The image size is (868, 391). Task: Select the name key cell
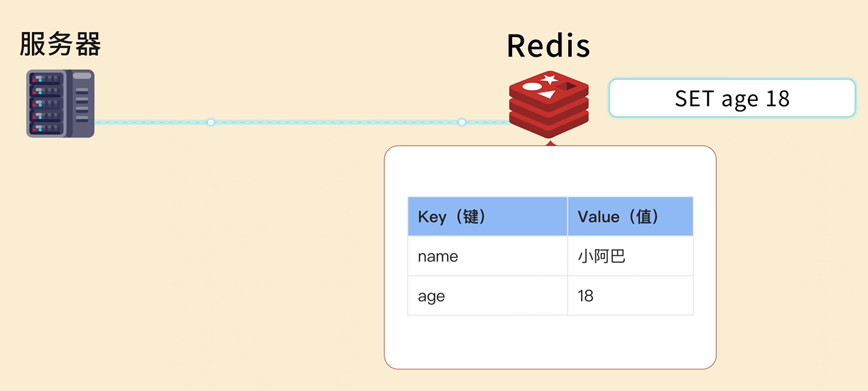point(487,256)
